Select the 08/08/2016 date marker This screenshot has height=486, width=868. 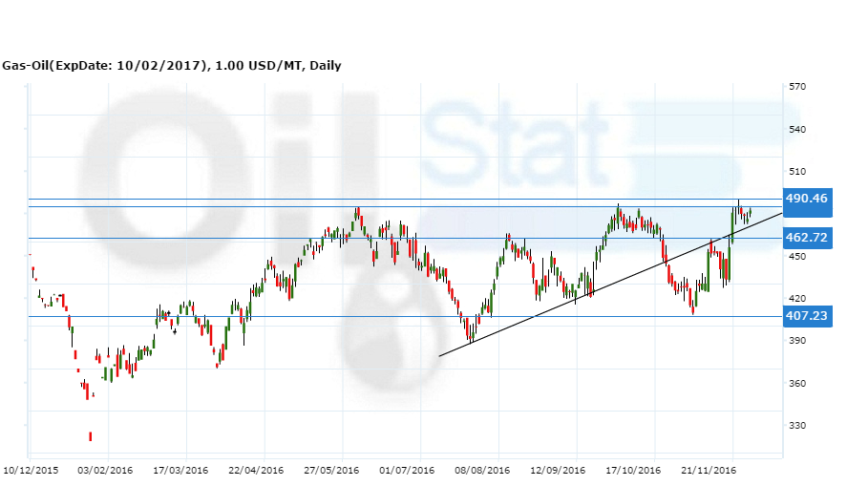pyautogui.click(x=483, y=470)
